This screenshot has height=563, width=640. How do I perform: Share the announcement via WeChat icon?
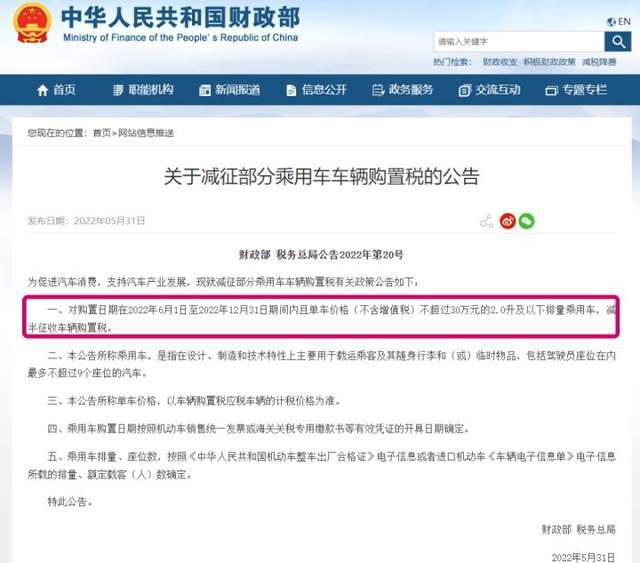coord(527,221)
